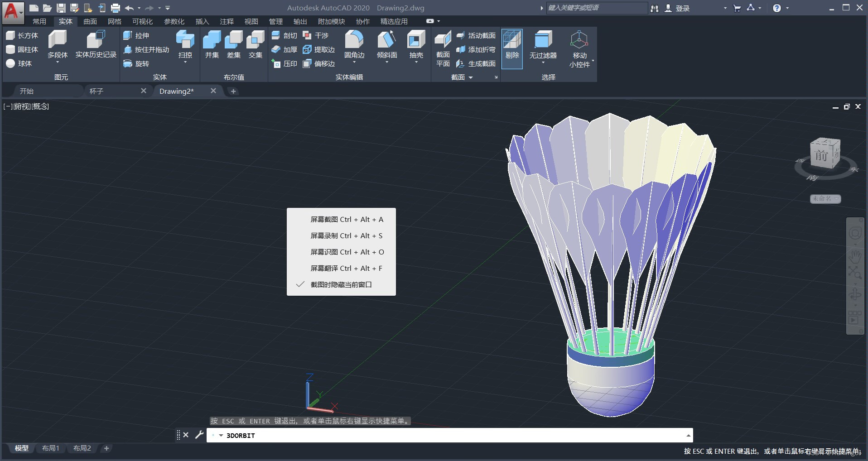868x461 pixels.
Task: Click the 概念 visual style label
Action: tap(40, 106)
